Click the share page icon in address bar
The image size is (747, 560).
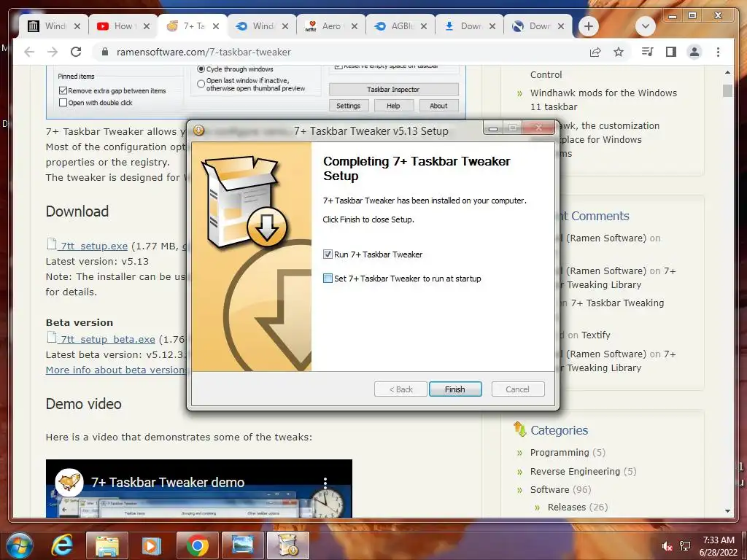[595, 52]
